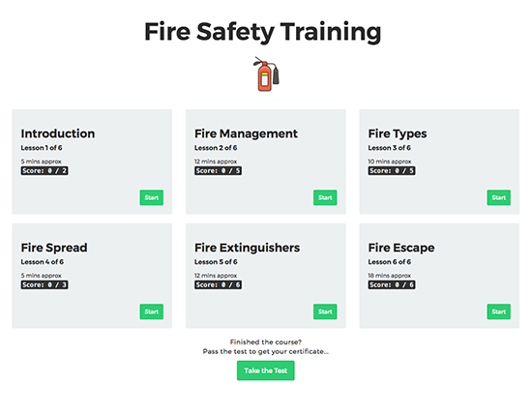The width and height of the screenshot is (532, 416).
Task: Click the Fire Safety Training heading
Action: [x=263, y=32]
